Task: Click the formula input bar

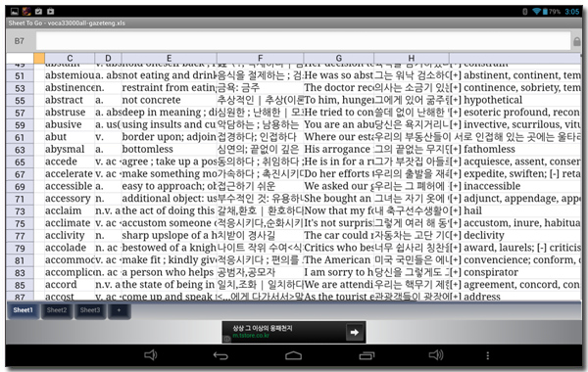Action: coord(303,41)
